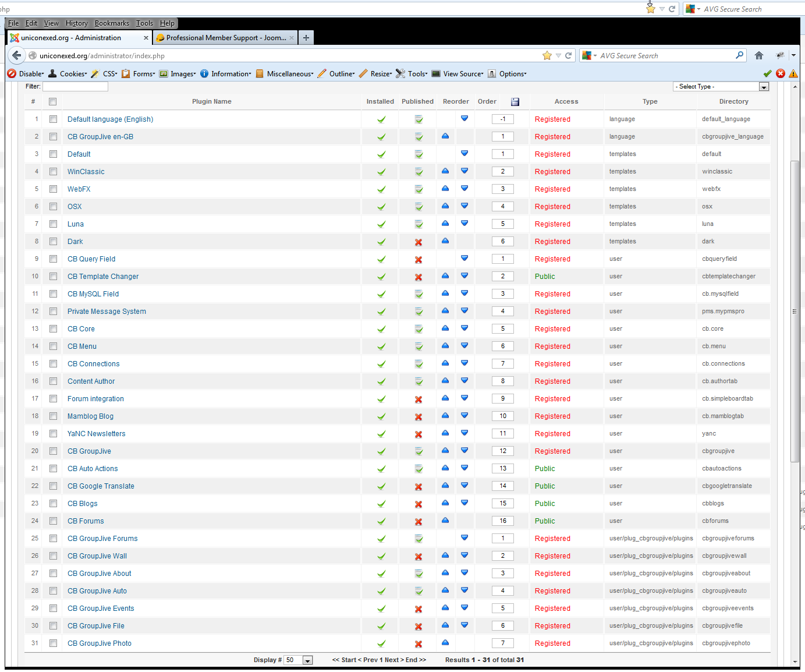Click the scrollbar down arrow

(x=795, y=662)
